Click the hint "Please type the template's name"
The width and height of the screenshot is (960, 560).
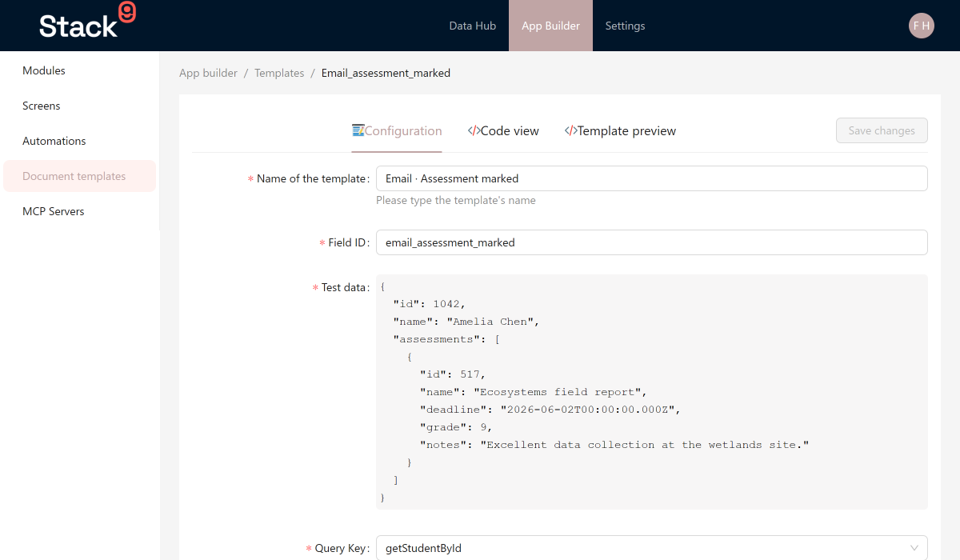pyautogui.click(x=456, y=200)
